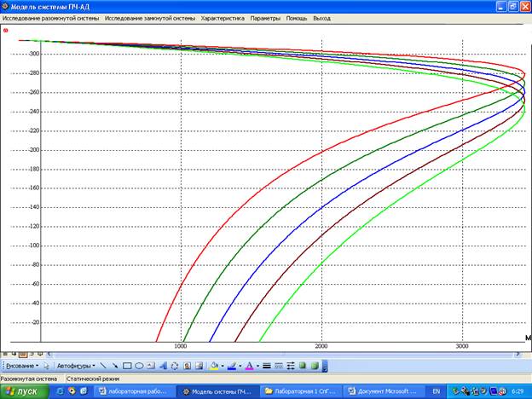
Task: Activate the Select Objects pointer tool
Action: [x=47, y=366]
